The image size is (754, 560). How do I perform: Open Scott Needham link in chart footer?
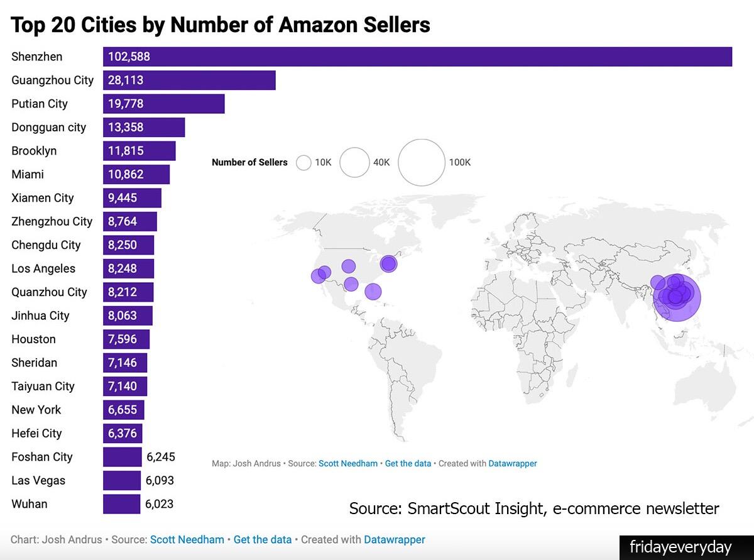(187, 540)
